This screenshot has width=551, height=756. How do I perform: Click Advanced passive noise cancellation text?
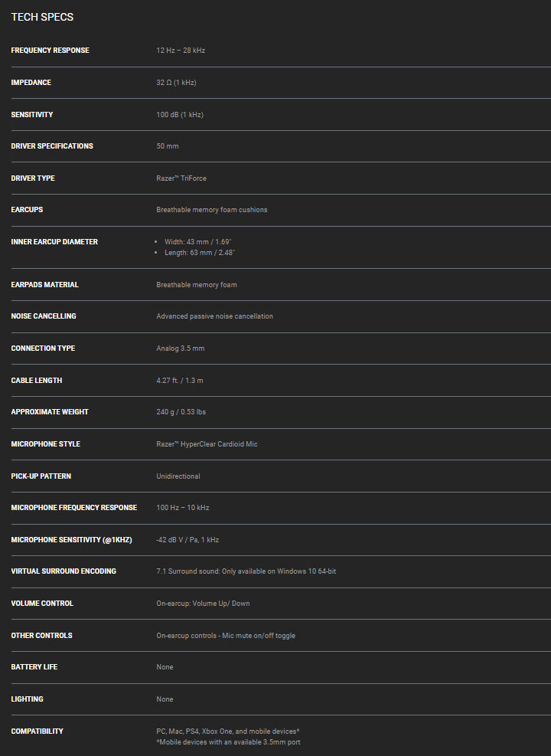214,316
